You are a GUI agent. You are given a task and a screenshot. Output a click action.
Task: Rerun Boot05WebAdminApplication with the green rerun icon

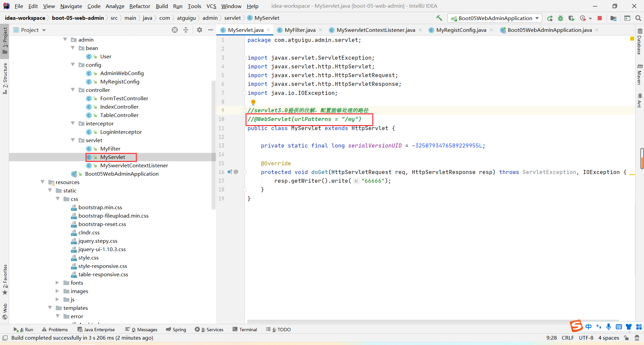click(550, 18)
